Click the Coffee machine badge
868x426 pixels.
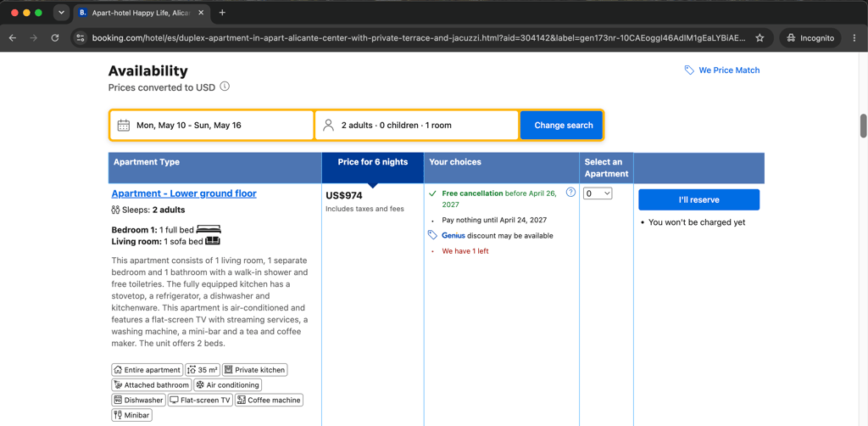click(x=269, y=400)
